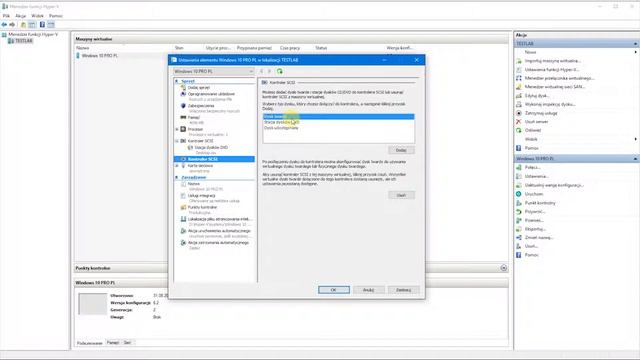Click the blue help icon in main toolbar
The width and height of the screenshot is (640, 360).
click(42, 24)
